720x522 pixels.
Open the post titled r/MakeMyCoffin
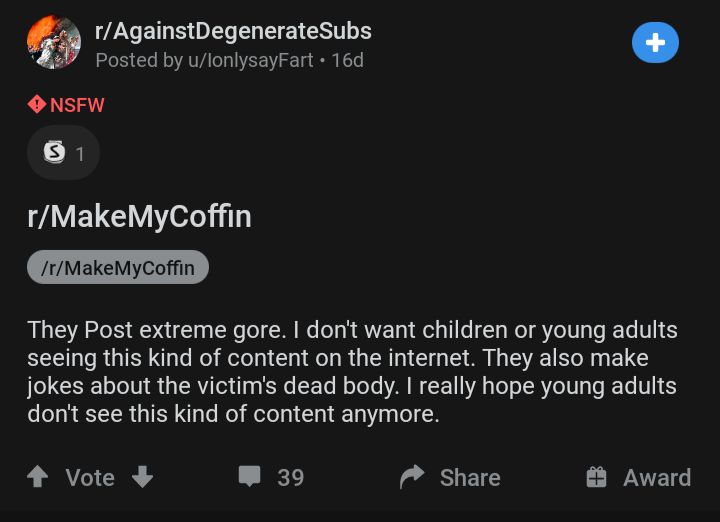[139, 216]
